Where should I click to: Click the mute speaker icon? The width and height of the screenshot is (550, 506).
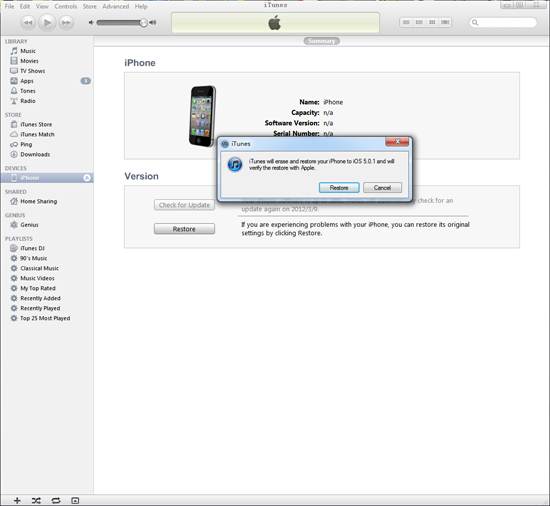coord(91,22)
